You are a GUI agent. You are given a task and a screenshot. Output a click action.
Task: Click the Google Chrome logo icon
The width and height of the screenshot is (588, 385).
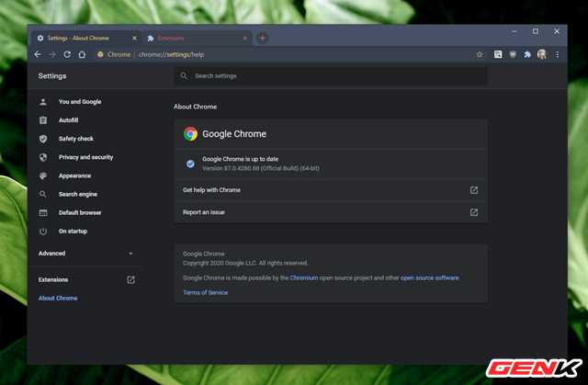pos(190,134)
